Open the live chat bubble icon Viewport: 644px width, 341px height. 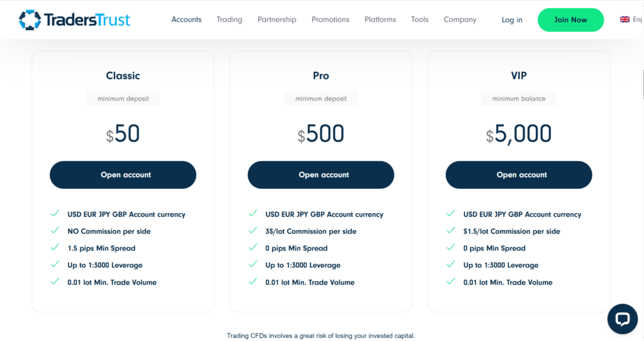click(x=622, y=319)
